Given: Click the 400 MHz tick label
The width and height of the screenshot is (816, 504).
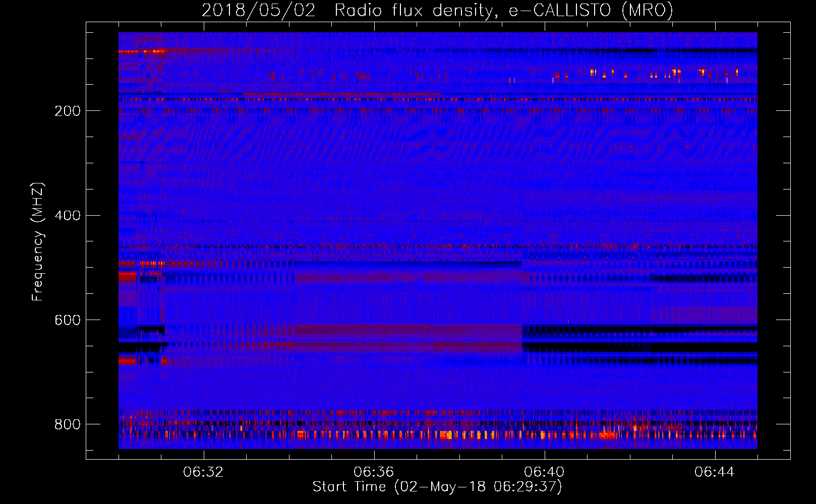Looking at the screenshot, I should [x=68, y=215].
